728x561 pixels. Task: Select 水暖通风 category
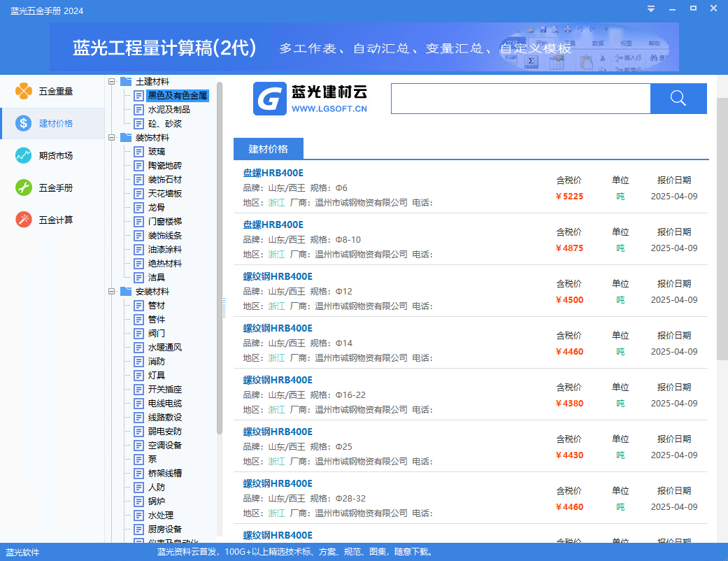click(165, 348)
